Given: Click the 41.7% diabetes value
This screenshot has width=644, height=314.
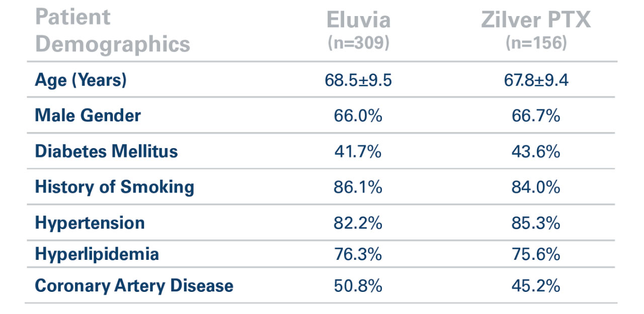Looking at the screenshot, I should [x=358, y=151].
